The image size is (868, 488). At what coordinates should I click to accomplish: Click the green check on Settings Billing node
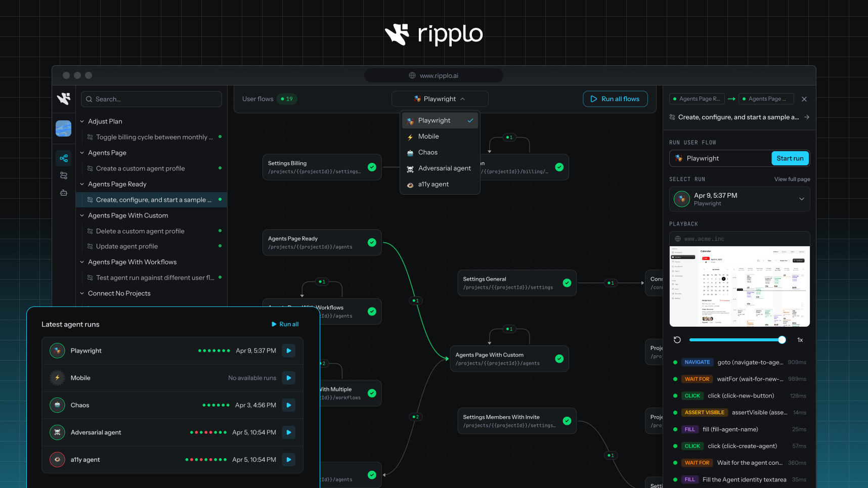coord(372,167)
